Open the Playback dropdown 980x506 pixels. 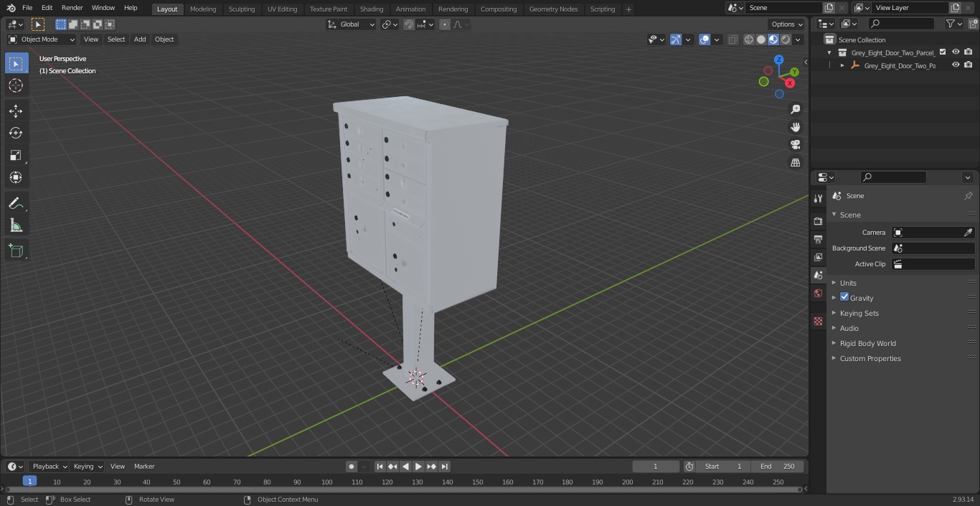(x=49, y=467)
